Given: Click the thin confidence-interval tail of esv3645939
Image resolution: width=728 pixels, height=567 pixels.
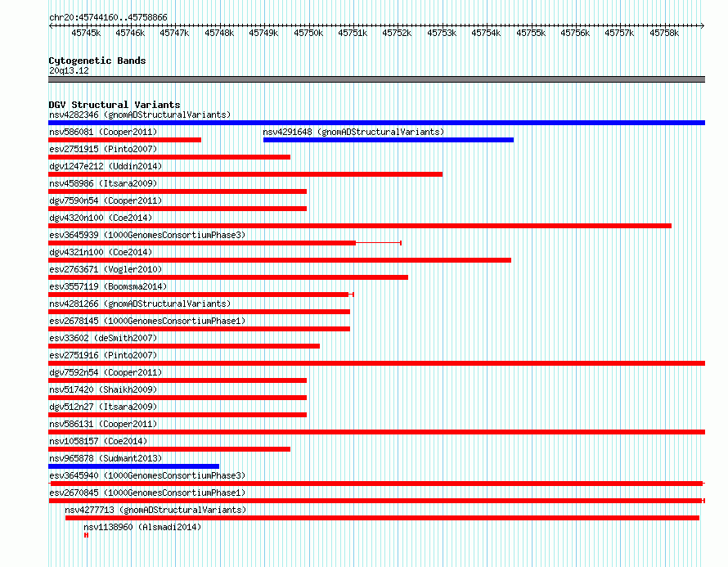Looking at the screenshot, I should click(379, 243).
